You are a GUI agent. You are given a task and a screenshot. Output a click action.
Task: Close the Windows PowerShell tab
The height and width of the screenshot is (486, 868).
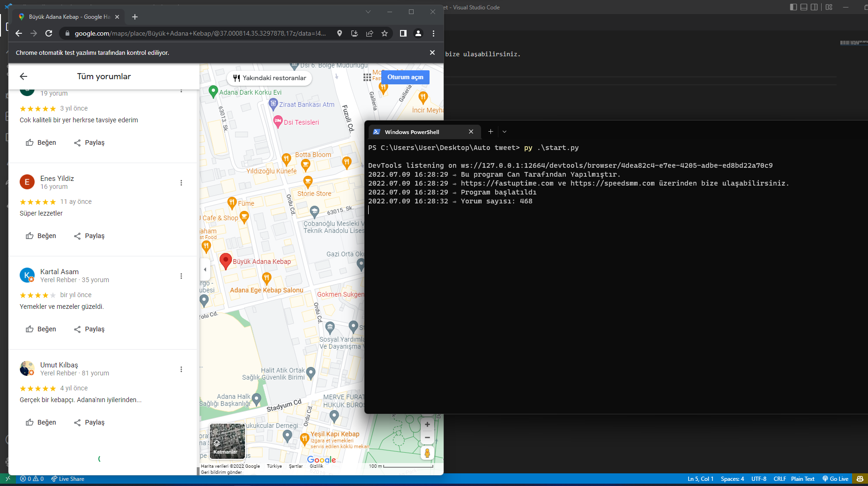click(x=471, y=132)
